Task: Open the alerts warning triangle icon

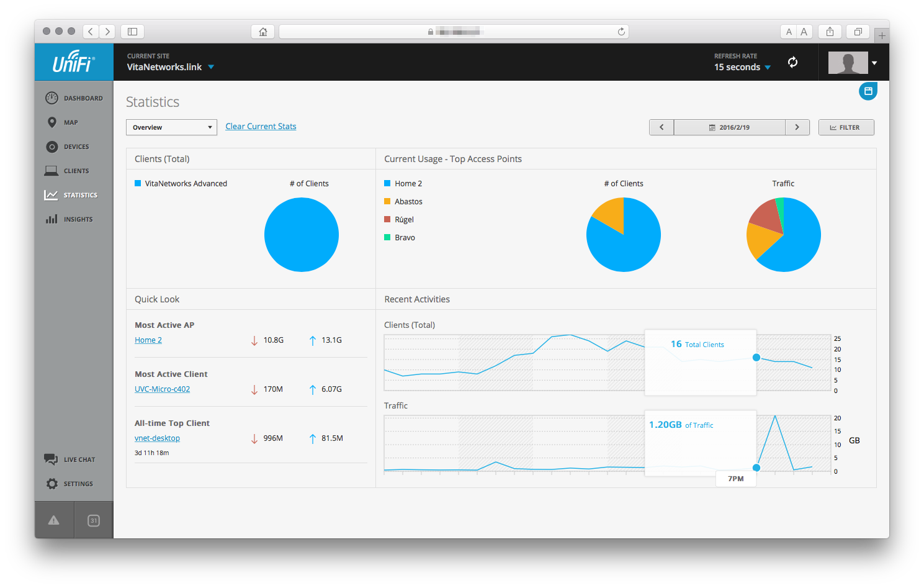Action: click(54, 520)
